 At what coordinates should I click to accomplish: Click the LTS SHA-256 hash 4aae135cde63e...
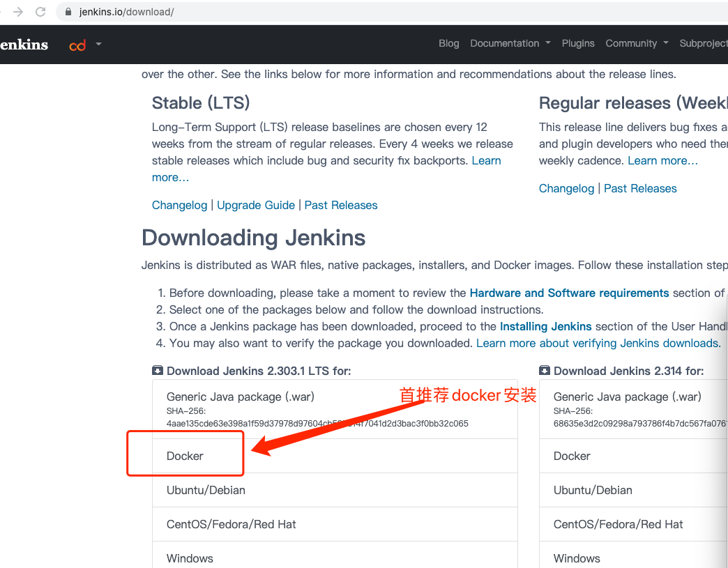pos(317,423)
